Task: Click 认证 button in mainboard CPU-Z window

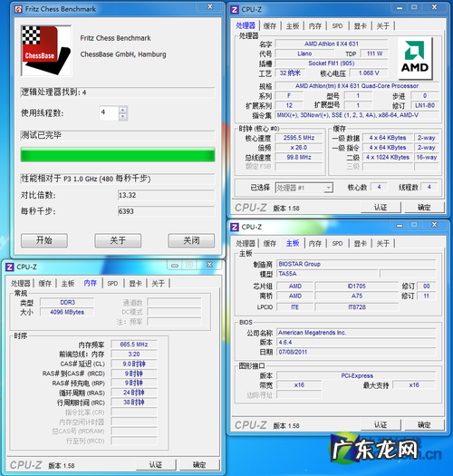Action: click(381, 425)
